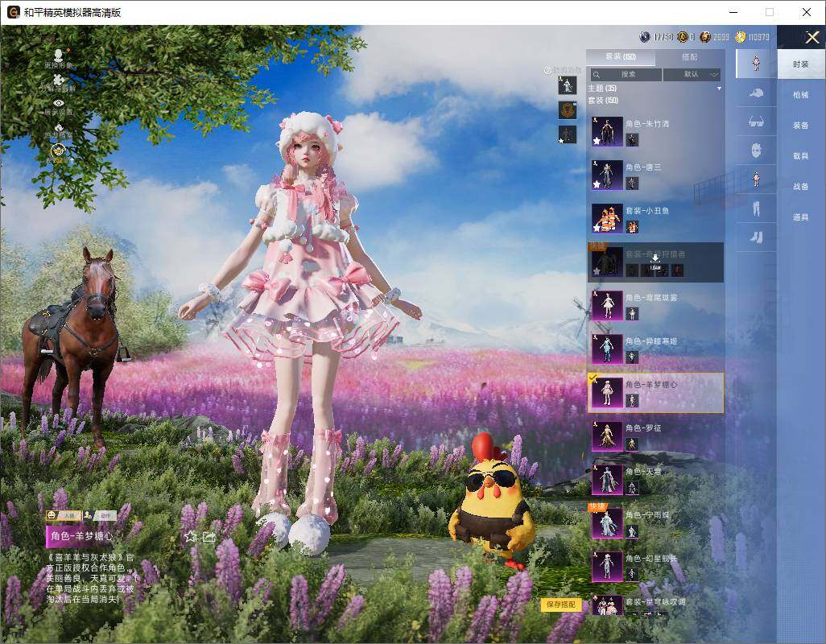Viewport: 826px width, 644px height.
Task: Select the 角色-幻星舰长 outfit row
Action: tap(655, 566)
